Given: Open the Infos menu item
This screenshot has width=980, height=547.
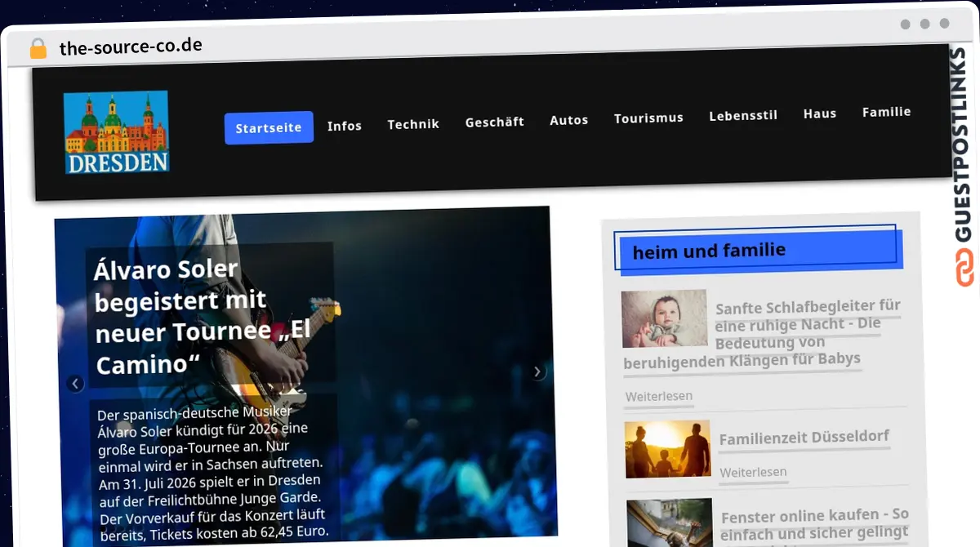Looking at the screenshot, I should pos(345,126).
